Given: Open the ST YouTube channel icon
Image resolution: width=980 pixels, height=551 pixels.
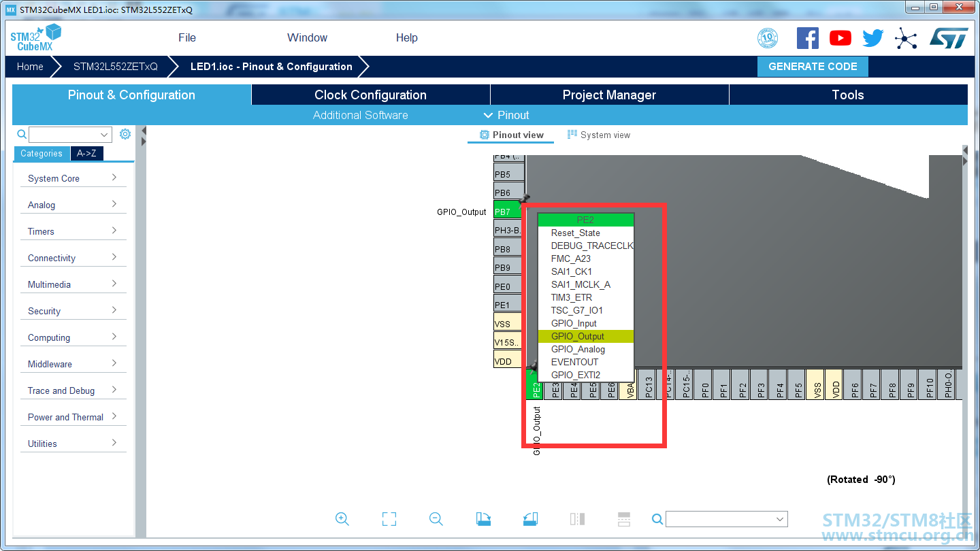Looking at the screenshot, I should tap(840, 38).
